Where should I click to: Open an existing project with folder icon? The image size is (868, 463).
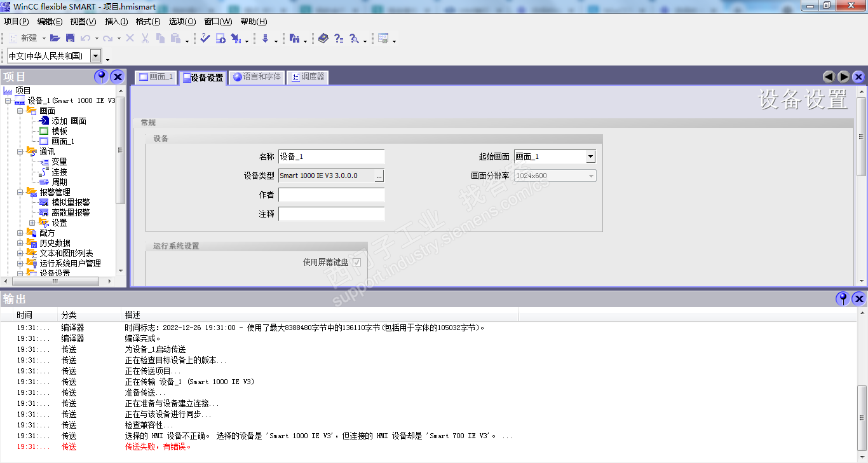pyautogui.click(x=55, y=38)
